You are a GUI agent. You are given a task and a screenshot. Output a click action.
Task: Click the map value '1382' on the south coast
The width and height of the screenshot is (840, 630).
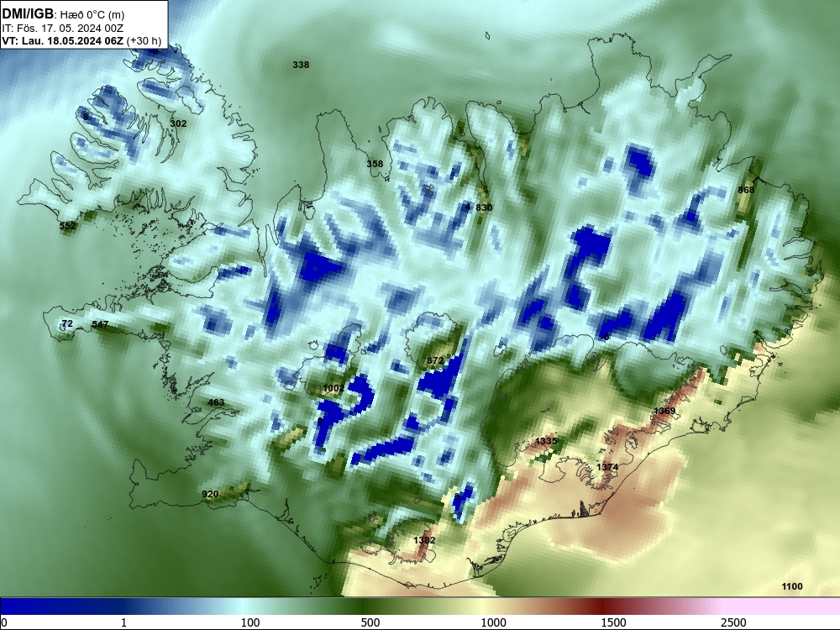point(424,540)
